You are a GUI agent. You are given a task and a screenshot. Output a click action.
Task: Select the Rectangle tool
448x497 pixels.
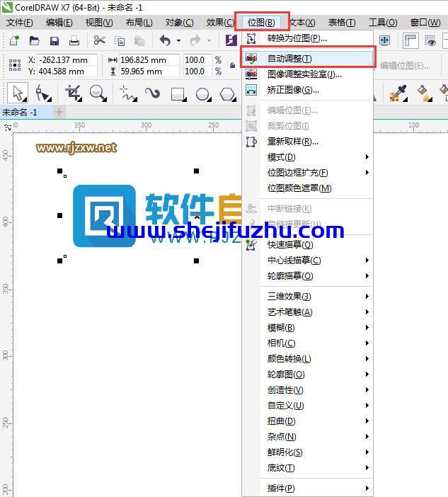point(178,94)
